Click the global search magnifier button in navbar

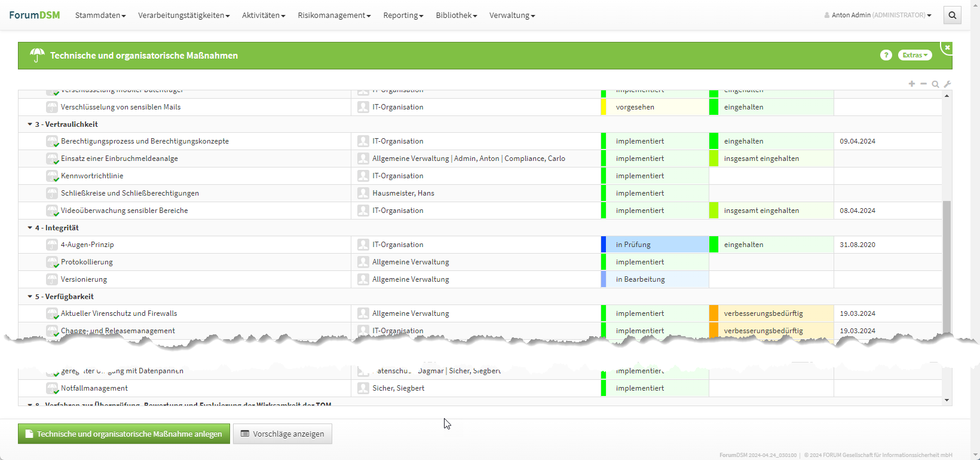[953, 16]
